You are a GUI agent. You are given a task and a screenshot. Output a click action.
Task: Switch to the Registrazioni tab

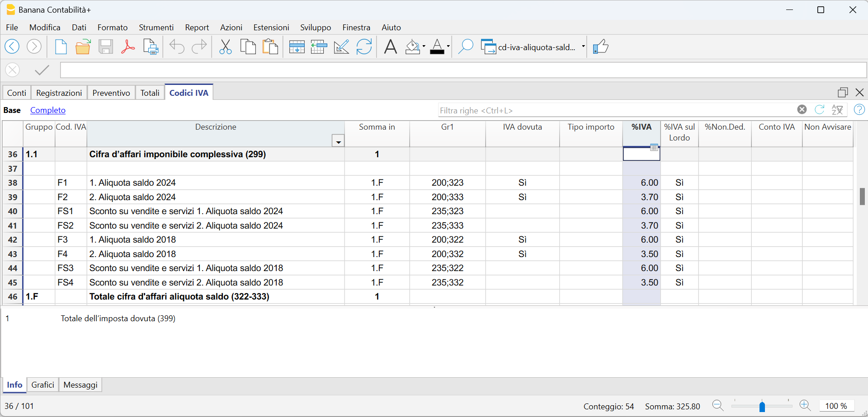(59, 93)
